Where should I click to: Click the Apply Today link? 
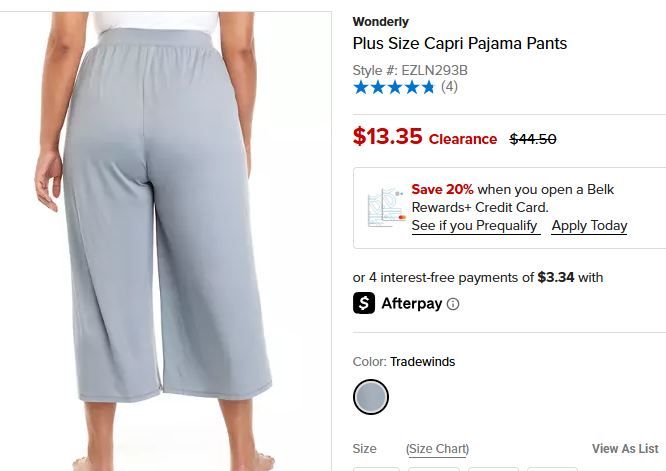pos(589,226)
